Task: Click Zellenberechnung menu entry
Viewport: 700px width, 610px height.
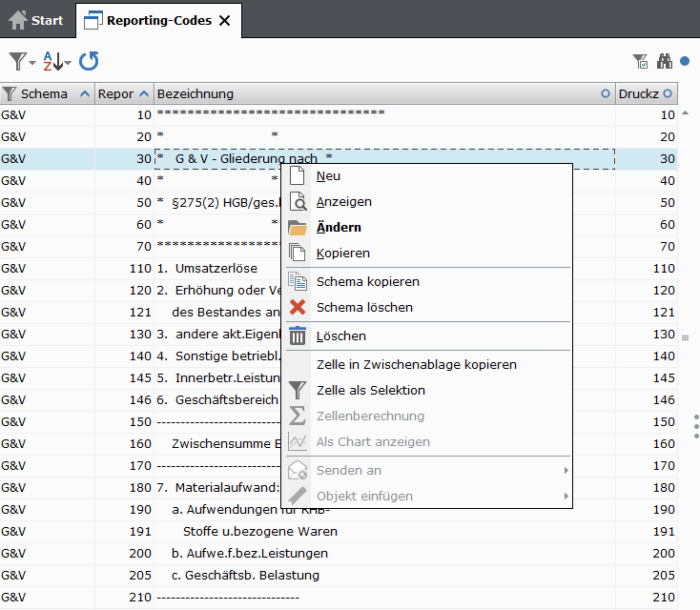Action: [x=428, y=416]
